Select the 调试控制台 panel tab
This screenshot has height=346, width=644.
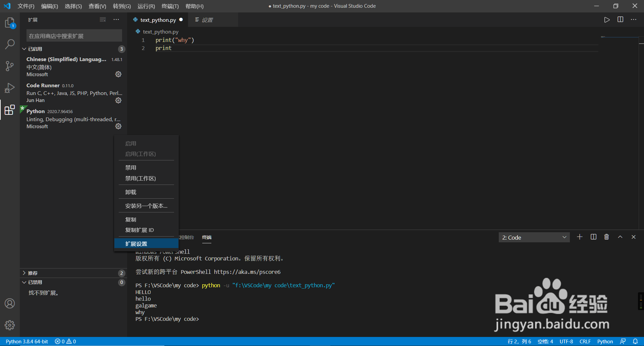pos(186,237)
